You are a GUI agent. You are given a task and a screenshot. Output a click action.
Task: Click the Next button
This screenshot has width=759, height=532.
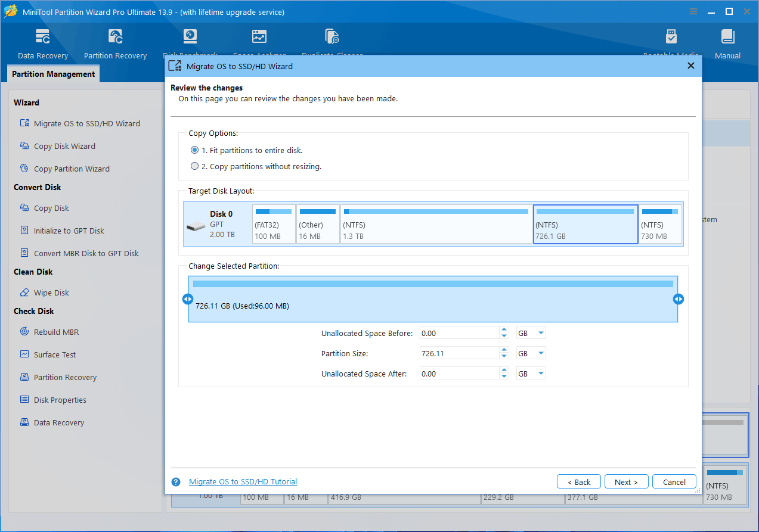(627, 482)
